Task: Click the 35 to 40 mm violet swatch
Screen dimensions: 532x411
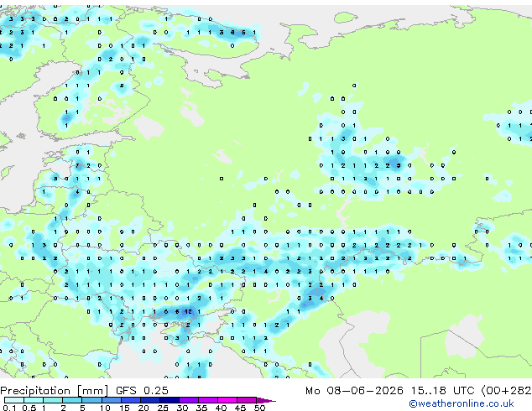Action: (x=208, y=400)
